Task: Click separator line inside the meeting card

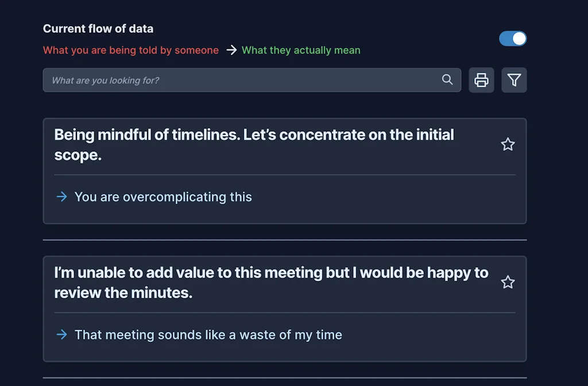Action: tap(285, 313)
